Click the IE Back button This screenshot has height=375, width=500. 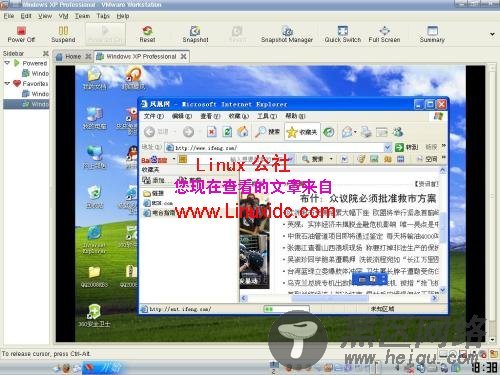pyautogui.click(x=149, y=132)
